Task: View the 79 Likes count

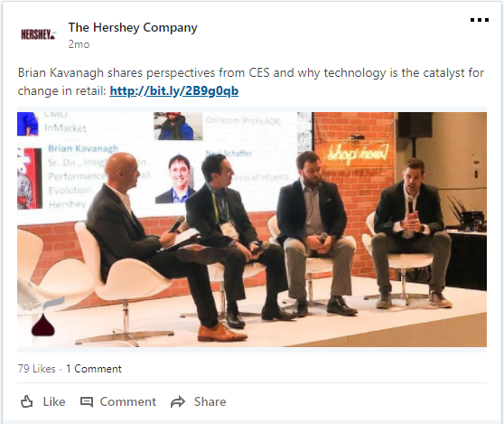Action: click(37, 369)
